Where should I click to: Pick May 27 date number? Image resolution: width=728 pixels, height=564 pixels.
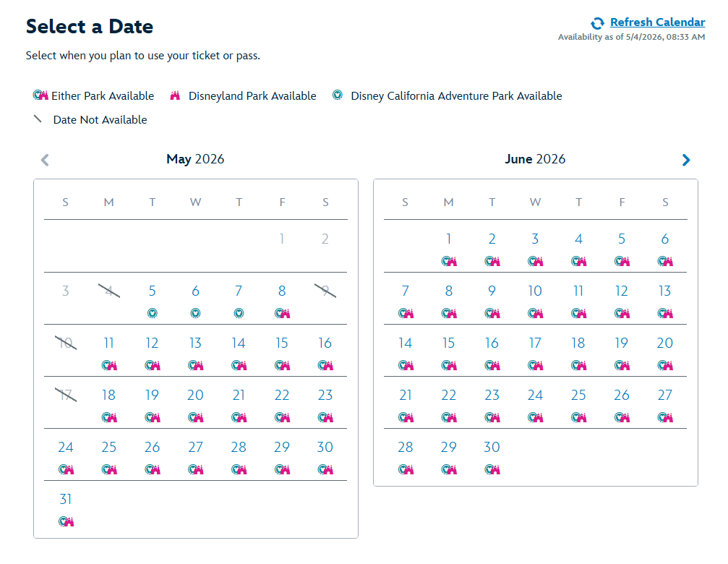click(x=195, y=447)
